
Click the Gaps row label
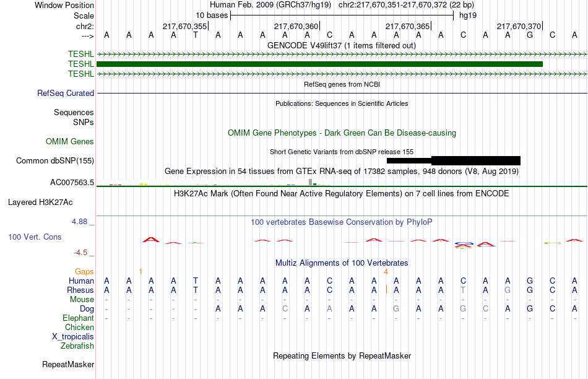[x=84, y=272]
